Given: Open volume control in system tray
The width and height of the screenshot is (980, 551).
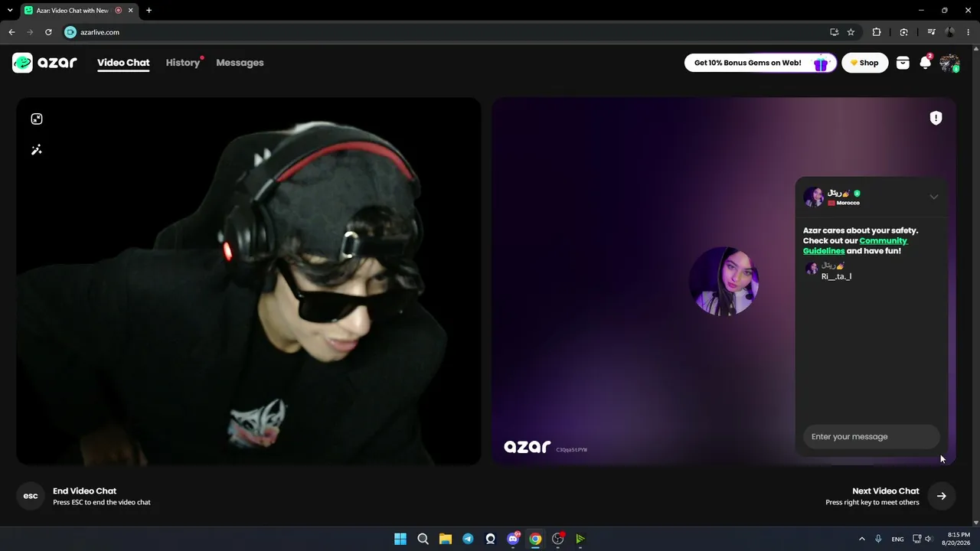Looking at the screenshot, I should coord(929,539).
